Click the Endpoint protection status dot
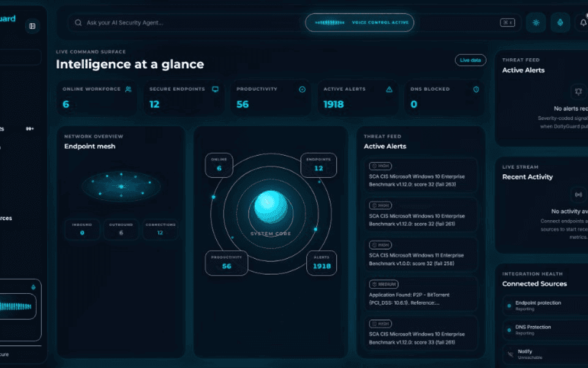Image resolution: width=588 pixels, height=368 pixels. 509,305
